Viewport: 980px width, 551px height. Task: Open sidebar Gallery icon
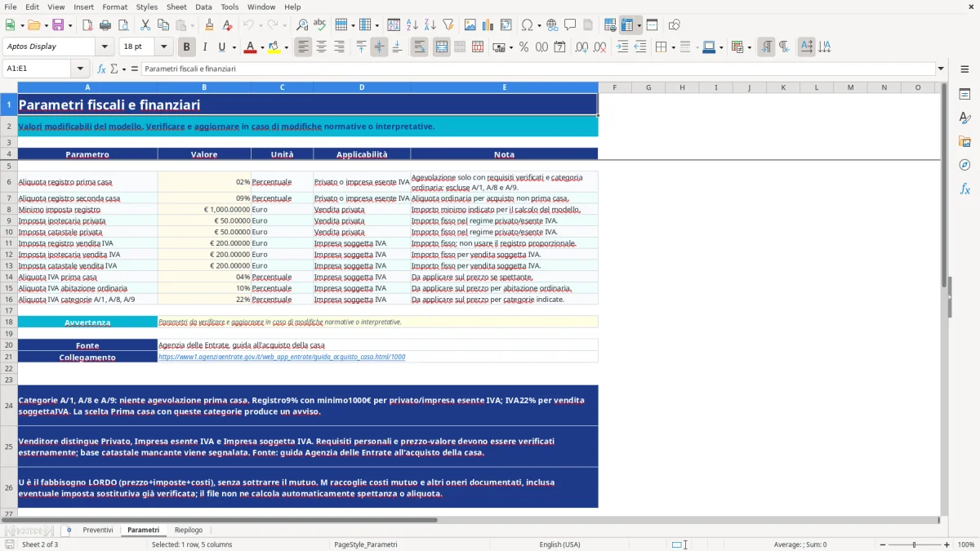[964, 141]
